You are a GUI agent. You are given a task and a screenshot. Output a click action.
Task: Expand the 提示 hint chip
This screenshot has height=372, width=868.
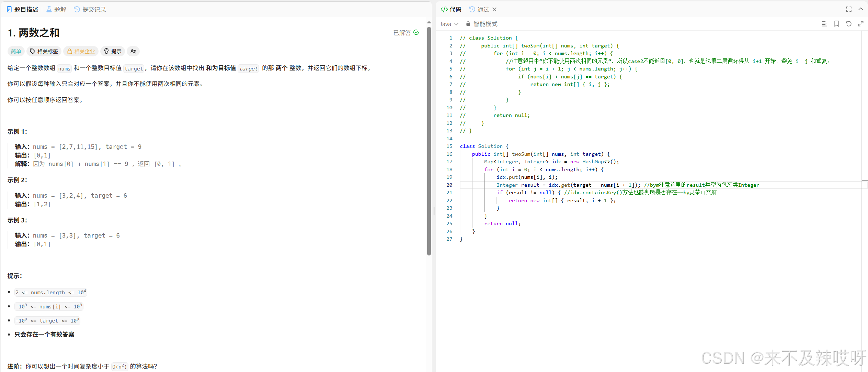tap(113, 51)
